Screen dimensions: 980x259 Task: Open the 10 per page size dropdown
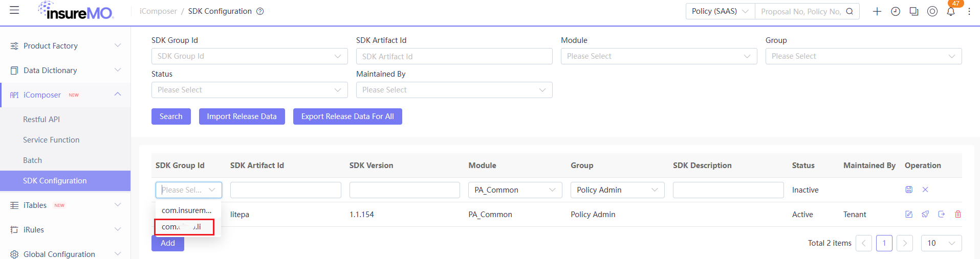coord(942,243)
